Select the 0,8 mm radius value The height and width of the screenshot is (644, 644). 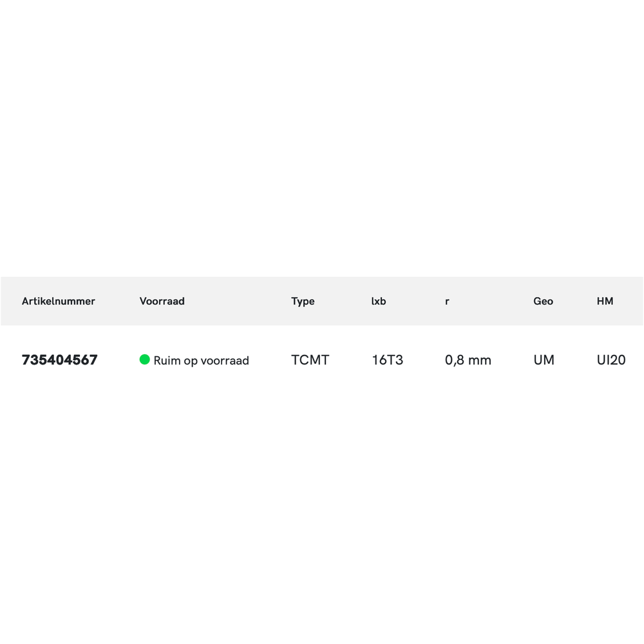pyautogui.click(x=468, y=360)
